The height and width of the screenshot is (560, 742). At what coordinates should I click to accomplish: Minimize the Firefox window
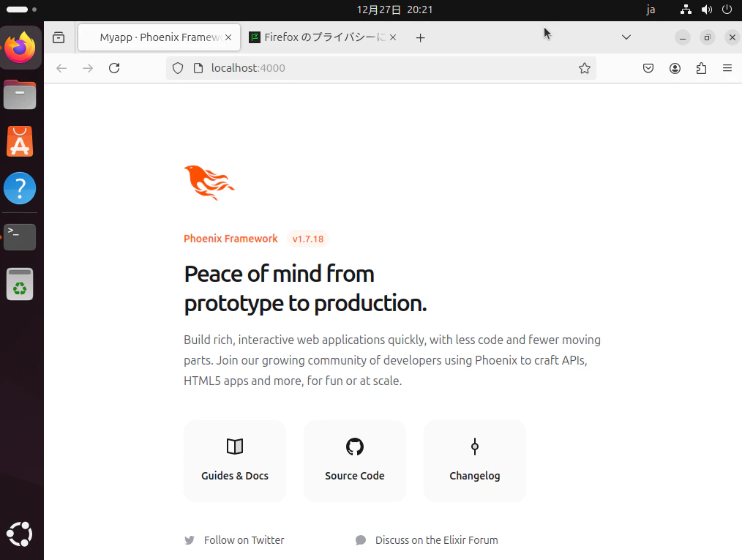[x=683, y=37]
